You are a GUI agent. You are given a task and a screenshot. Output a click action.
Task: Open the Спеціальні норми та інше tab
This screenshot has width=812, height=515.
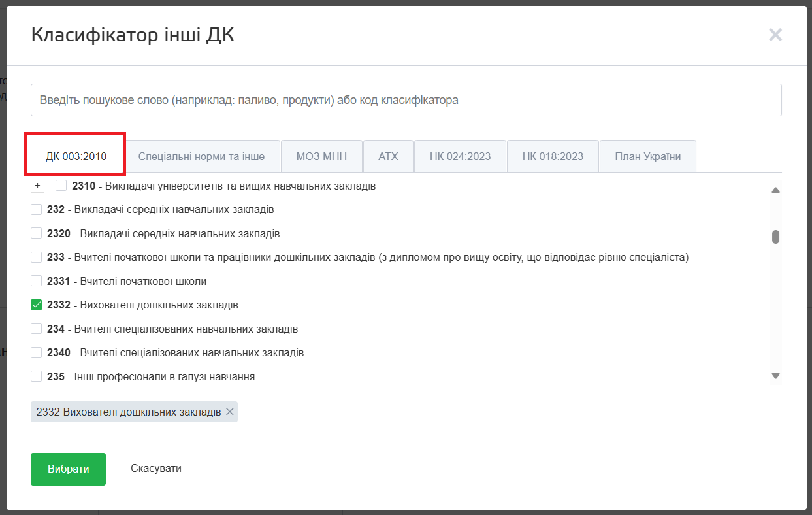coord(201,156)
